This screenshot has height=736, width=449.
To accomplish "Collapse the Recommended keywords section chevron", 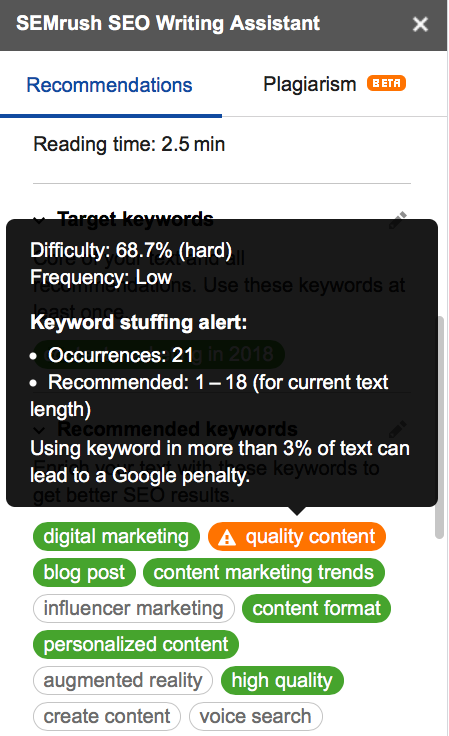I will (x=40, y=429).
